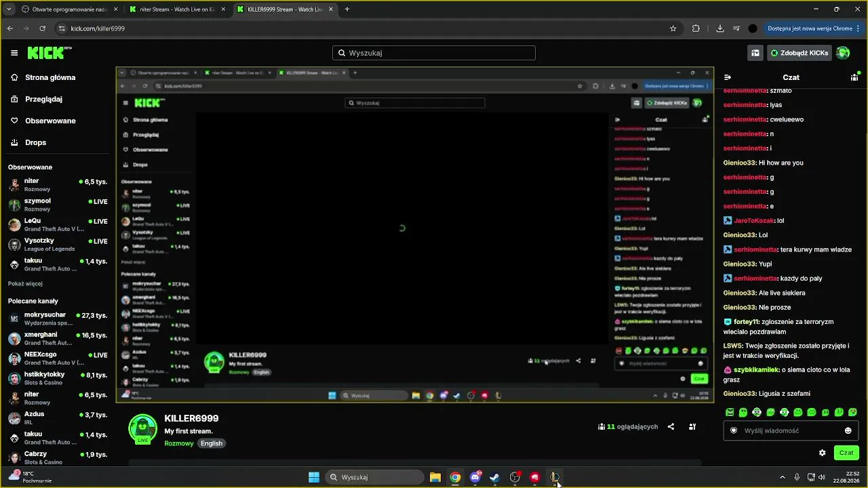Click the taskbar microphone icon

(x=797, y=477)
